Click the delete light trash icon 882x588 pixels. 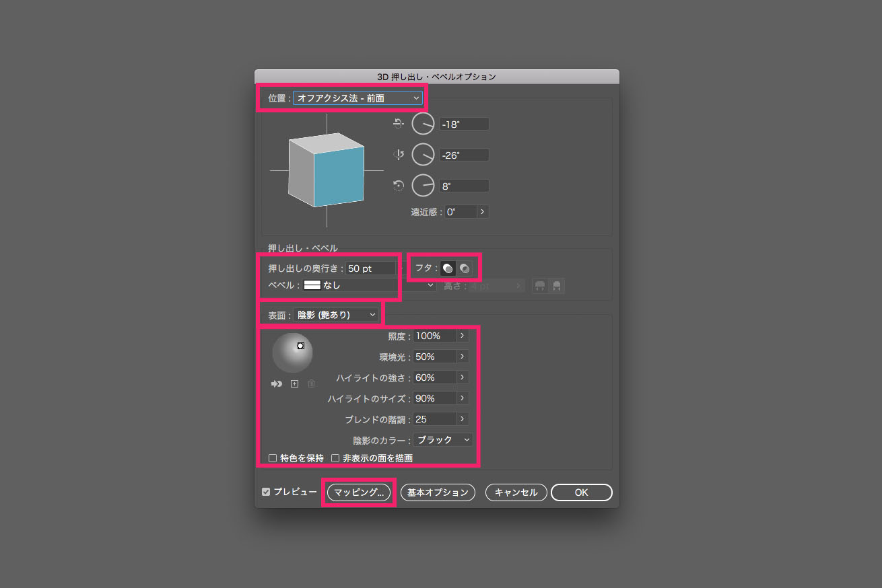[x=311, y=383]
